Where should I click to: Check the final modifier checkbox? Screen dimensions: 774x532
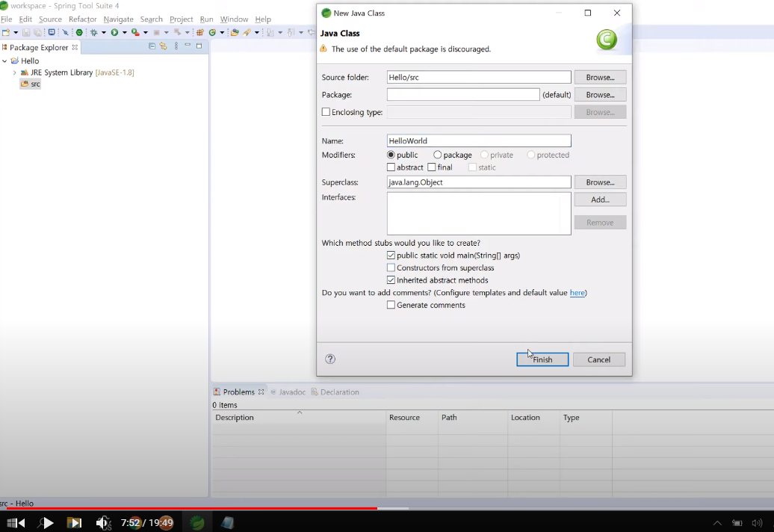pos(431,167)
